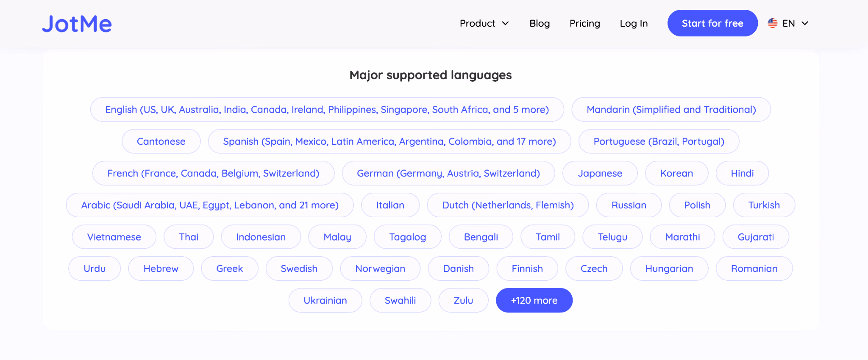Screen dimensions: 868x360
Task: Click the Hindi language chip
Action: click(x=742, y=173)
